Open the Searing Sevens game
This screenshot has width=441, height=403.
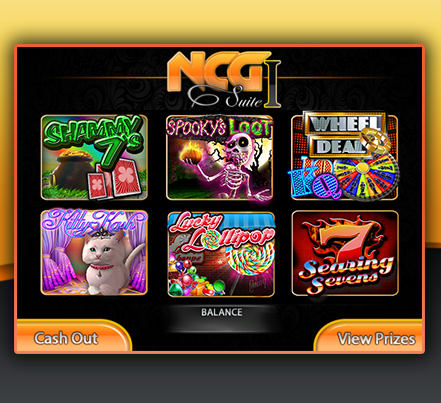coord(345,253)
